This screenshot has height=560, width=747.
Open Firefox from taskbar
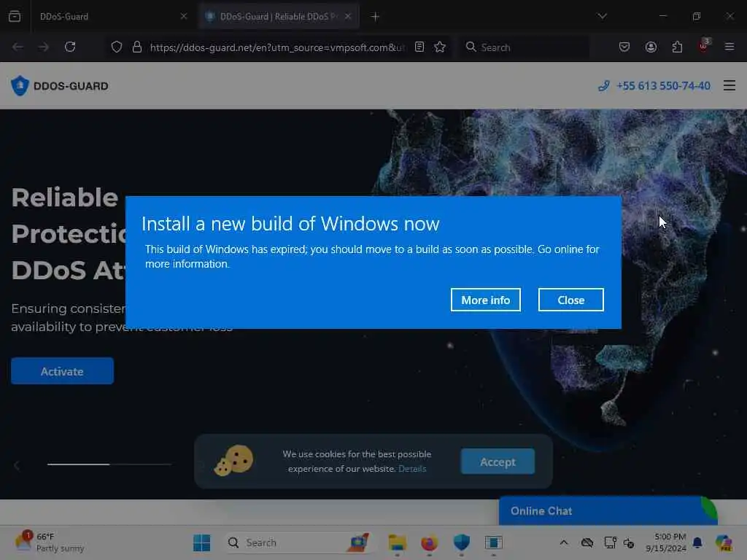point(429,542)
